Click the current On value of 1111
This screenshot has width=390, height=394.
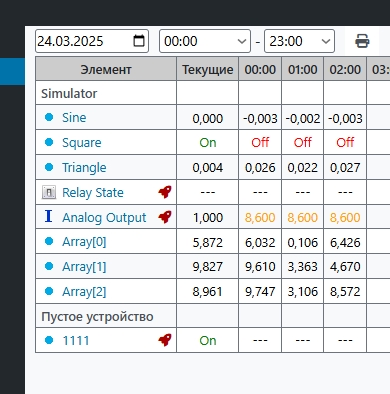pos(208,340)
